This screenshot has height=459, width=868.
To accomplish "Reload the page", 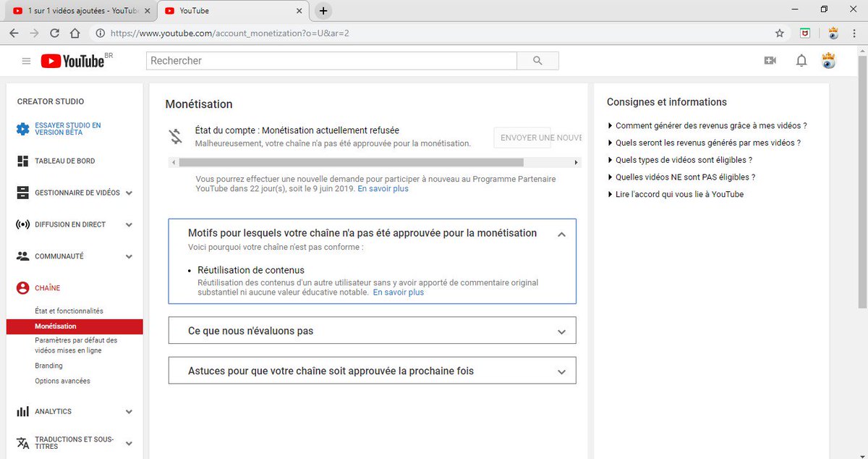I will coord(54,33).
